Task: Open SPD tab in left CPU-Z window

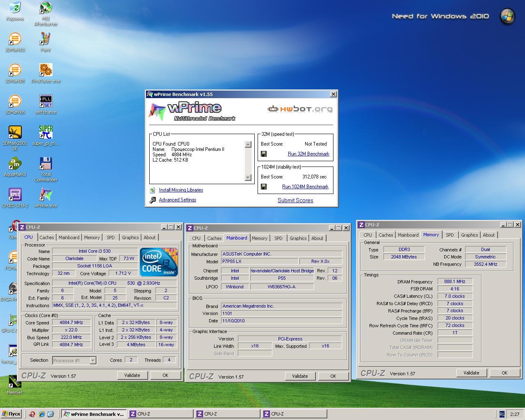Action: click(x=111, y=237)
